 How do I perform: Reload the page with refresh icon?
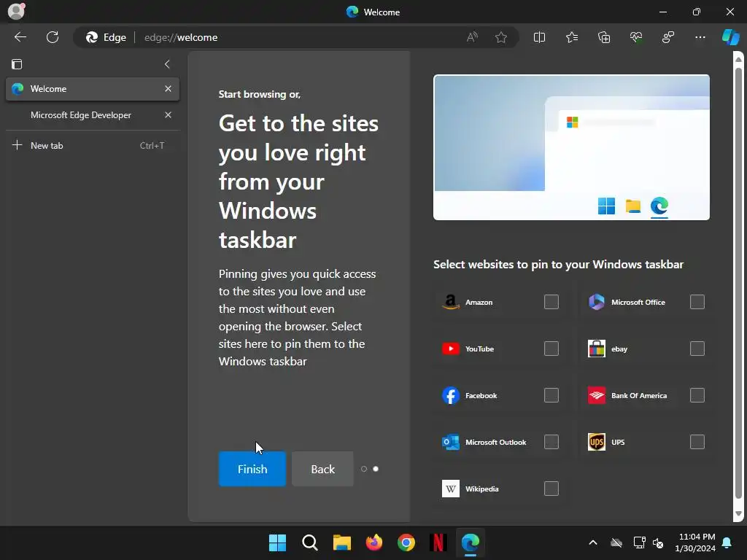pyautogui.click(x=53, y=37)
